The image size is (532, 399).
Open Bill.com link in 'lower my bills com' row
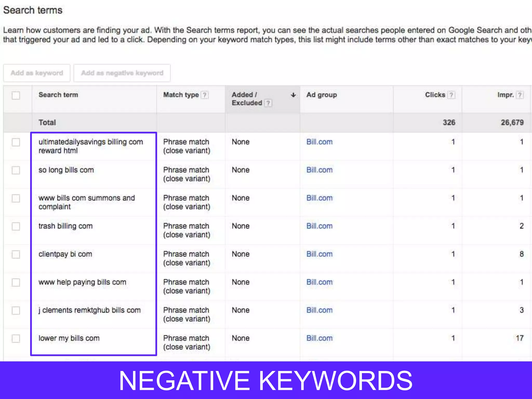320,338
